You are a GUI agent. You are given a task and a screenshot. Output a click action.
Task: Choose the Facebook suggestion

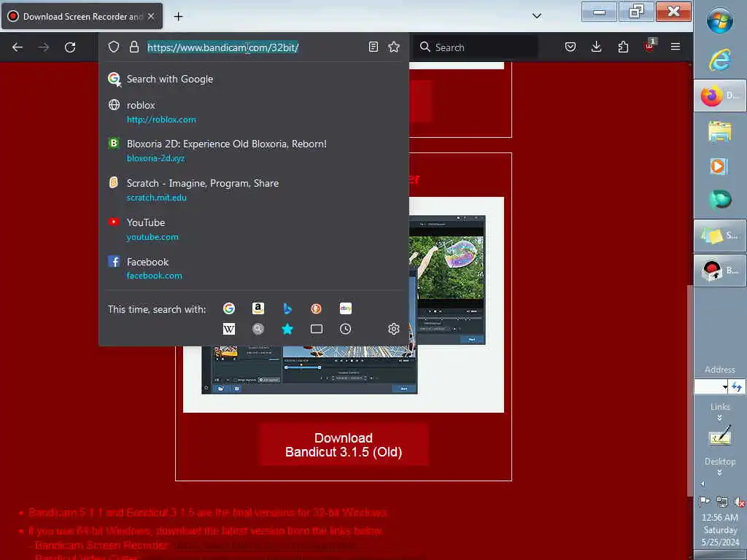tap(254, 268)
